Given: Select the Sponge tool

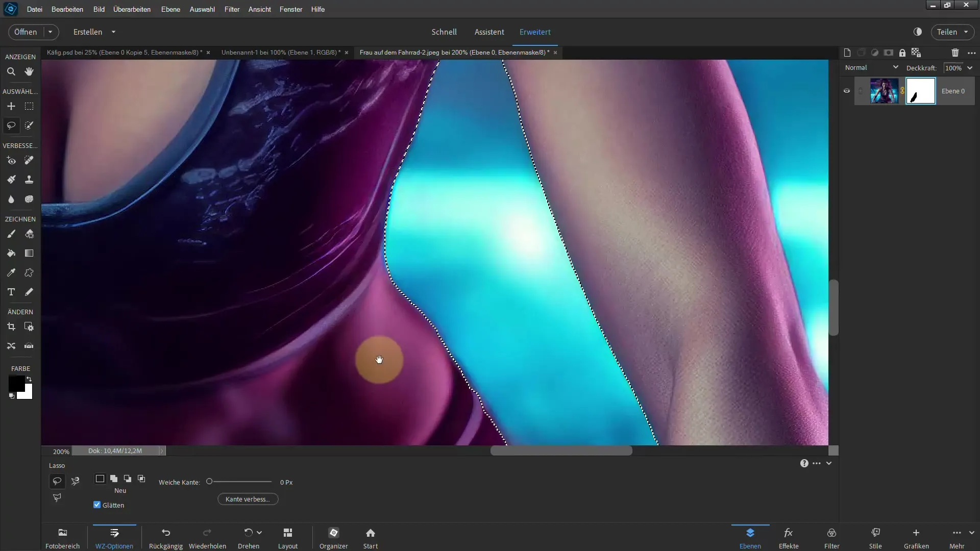Looking at the screenshot, I should pos(29,199).
